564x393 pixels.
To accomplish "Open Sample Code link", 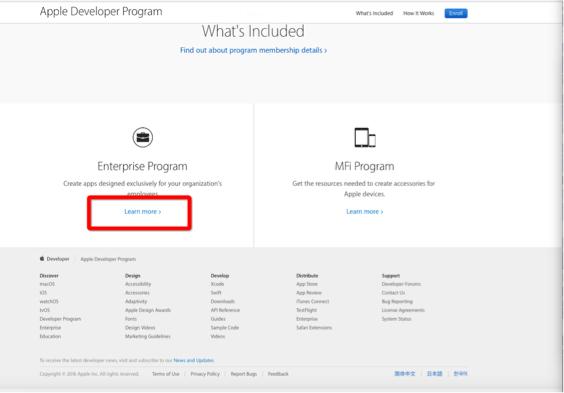I will tap(225, 328).
